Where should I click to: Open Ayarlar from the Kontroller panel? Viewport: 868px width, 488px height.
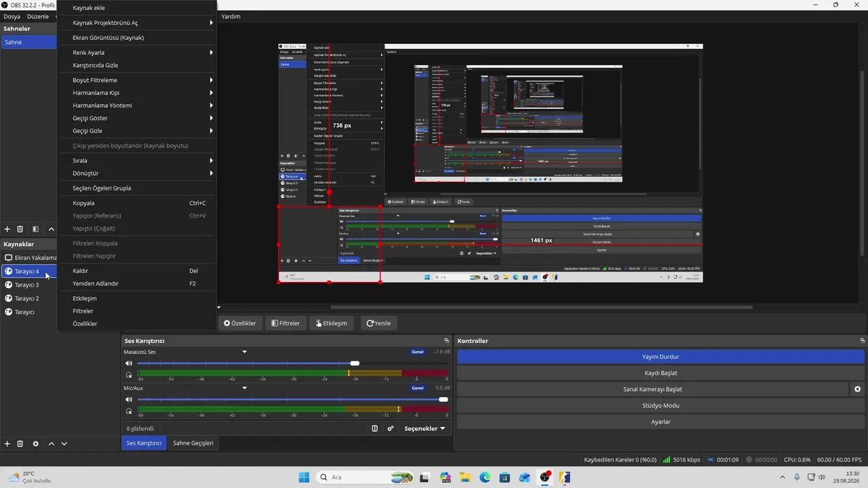pos(660,422)
